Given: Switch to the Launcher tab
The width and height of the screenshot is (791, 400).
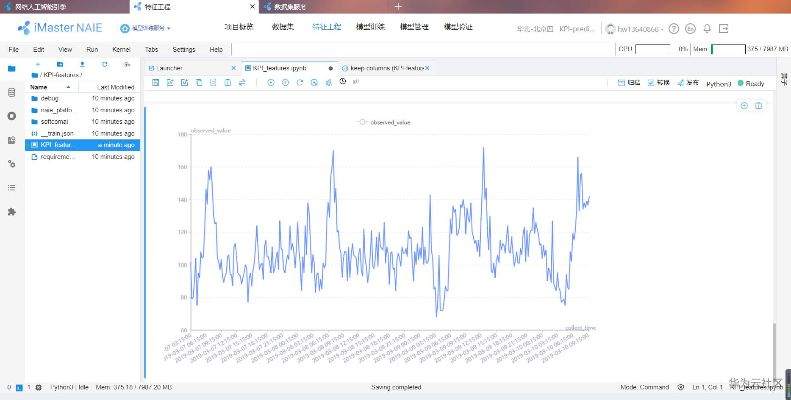Looking at the screenshot, I should [x=174, y=68].
